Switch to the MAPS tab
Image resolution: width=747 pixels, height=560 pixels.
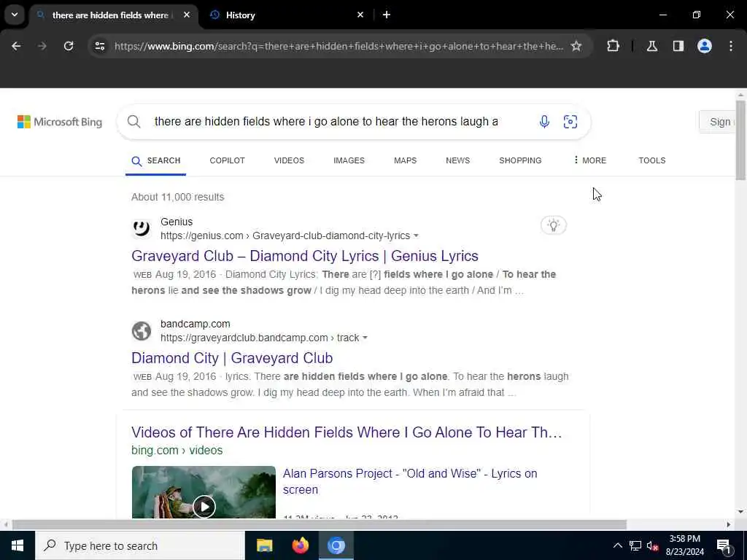406,160
